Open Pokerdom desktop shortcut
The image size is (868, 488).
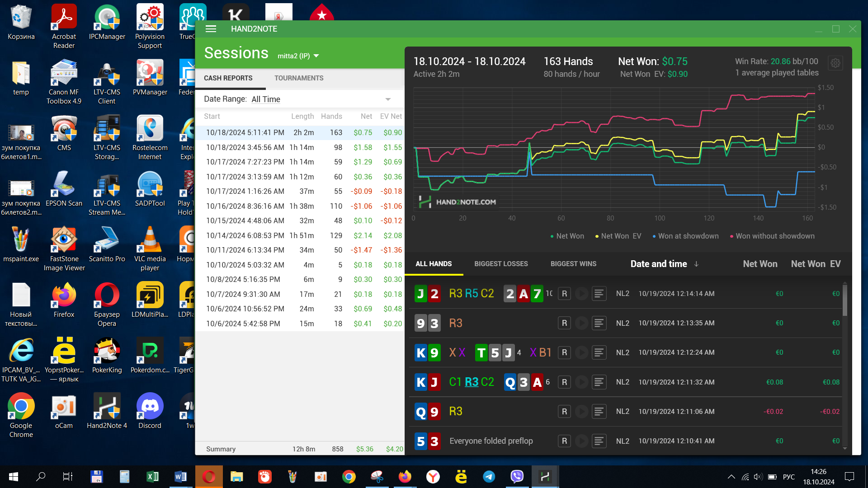[x=150, y=355]
